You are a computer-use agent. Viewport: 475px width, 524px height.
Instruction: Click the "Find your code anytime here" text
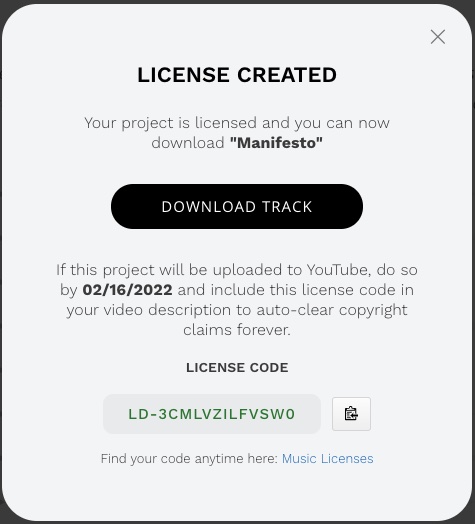[189, 458]
